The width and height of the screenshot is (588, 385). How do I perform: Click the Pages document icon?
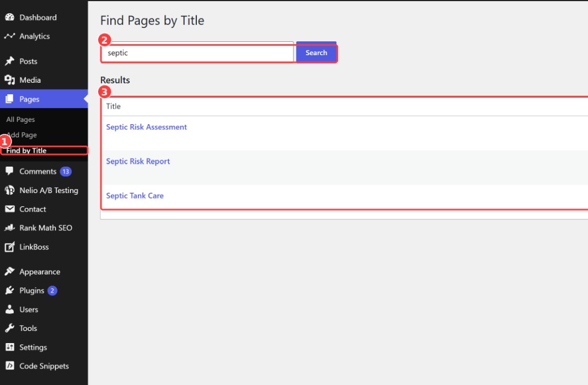[x=10, y=99]
